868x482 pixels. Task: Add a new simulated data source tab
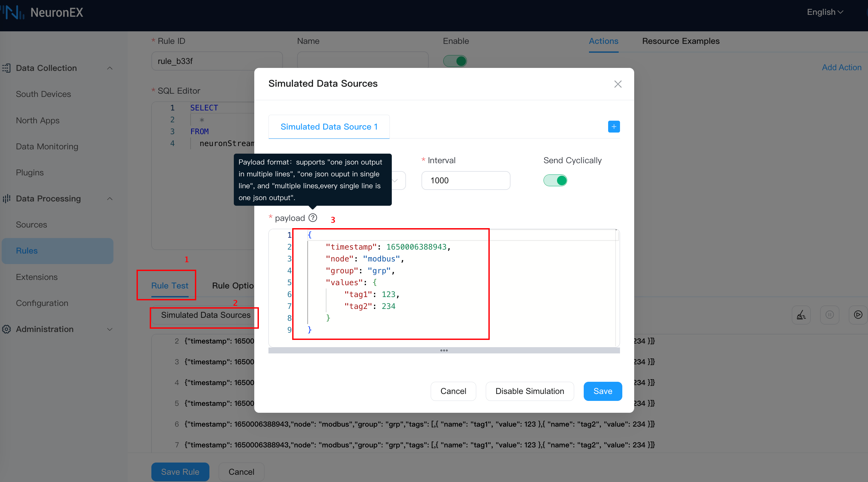coord(614,127)
